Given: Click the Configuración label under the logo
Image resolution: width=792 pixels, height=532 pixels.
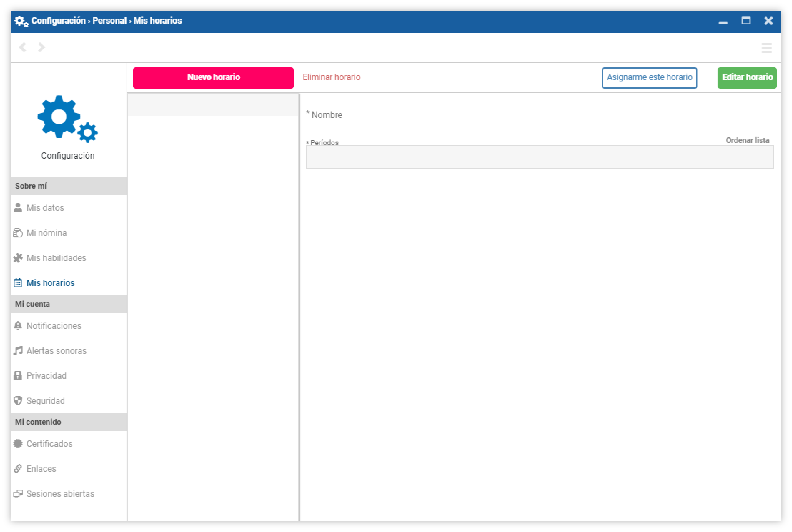Looking at the screenshot, I should (x=68, y=155).
